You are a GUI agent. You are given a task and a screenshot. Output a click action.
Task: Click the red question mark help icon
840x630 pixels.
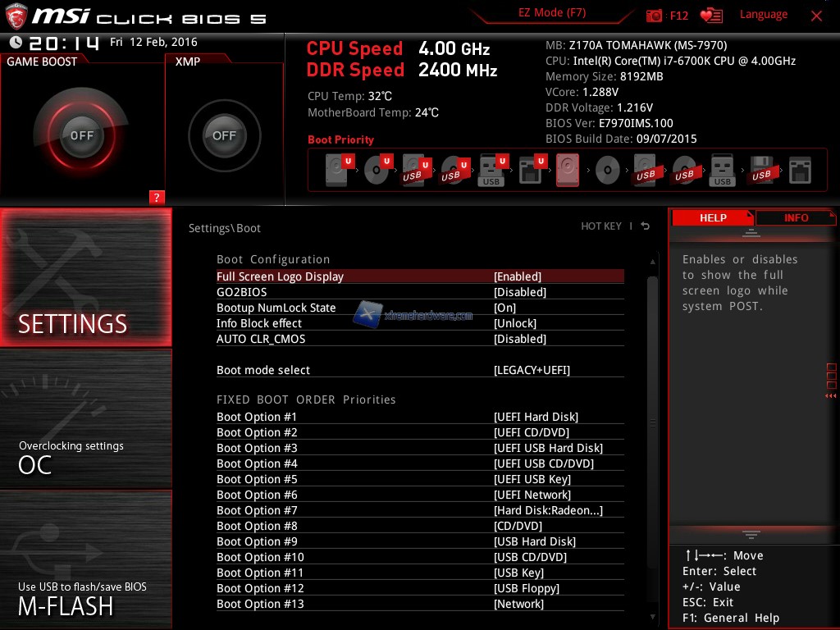[157, 197]
